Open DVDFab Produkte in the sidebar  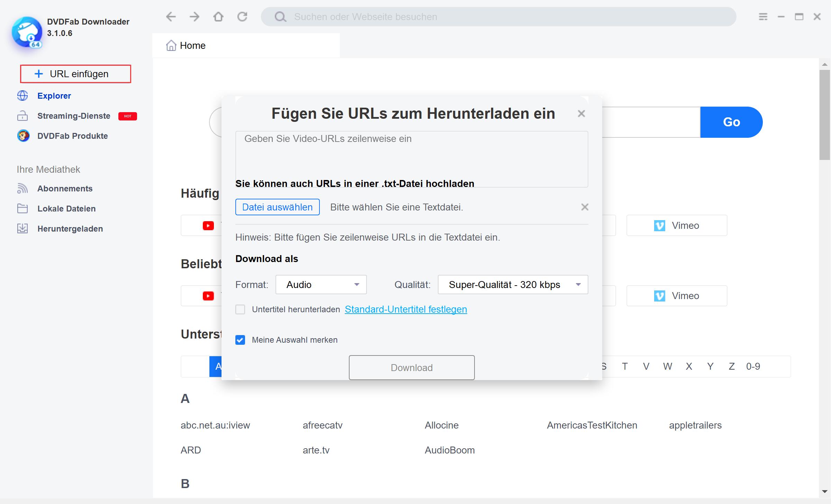click(x=73, y=136)
